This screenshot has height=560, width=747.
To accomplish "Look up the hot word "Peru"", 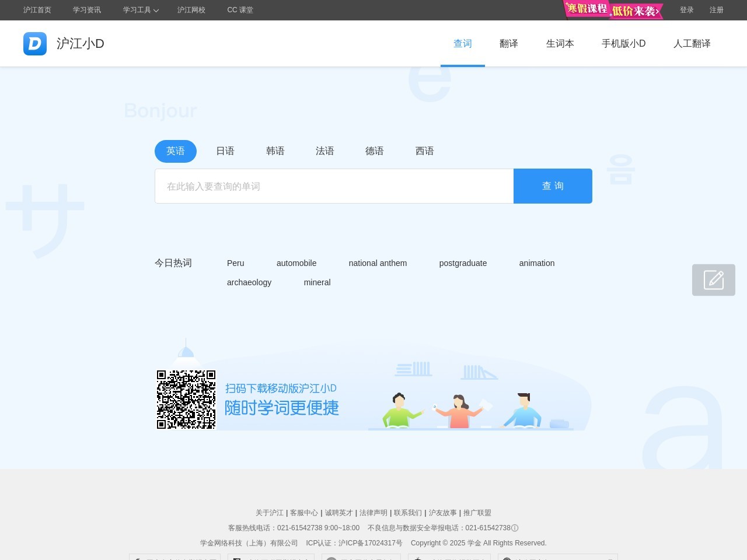I will [235, 263].
